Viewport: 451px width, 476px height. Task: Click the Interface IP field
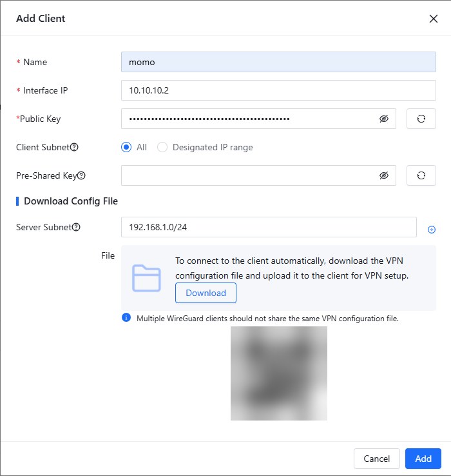coord(278,90)
